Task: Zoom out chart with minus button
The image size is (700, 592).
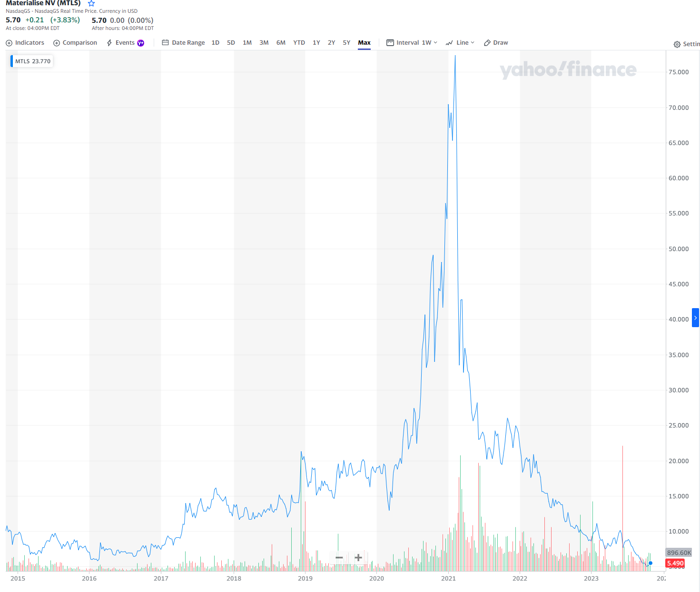Action: (339, 557)
